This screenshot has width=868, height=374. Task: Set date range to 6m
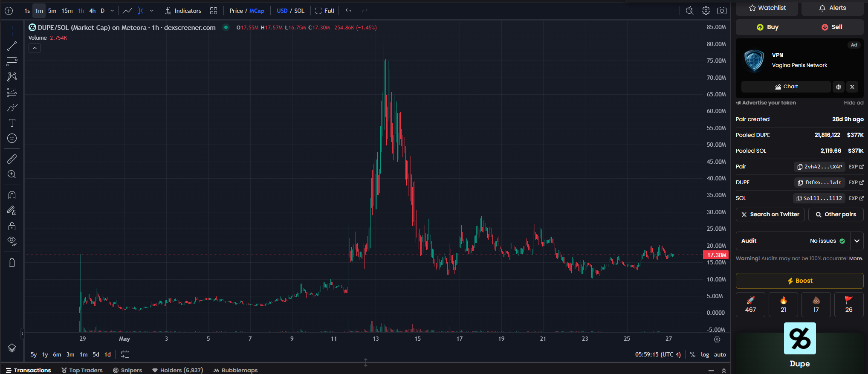click(x=57, y=354)
